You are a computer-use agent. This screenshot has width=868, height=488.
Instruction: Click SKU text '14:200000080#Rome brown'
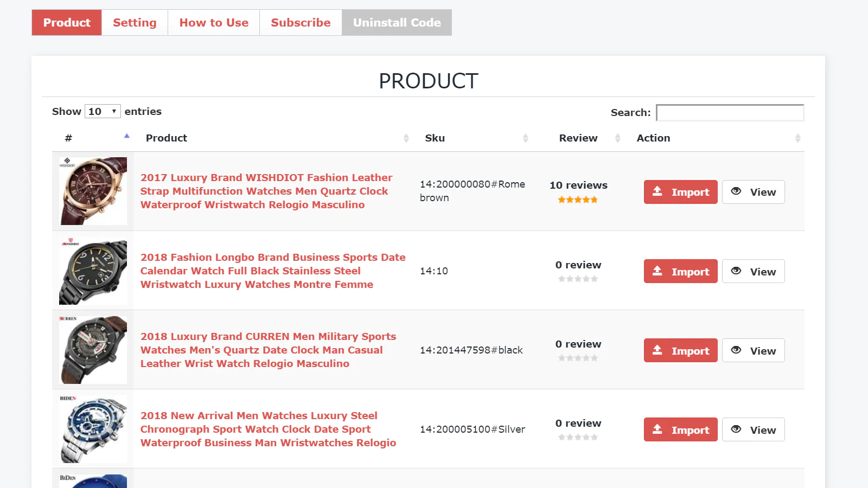473,191
